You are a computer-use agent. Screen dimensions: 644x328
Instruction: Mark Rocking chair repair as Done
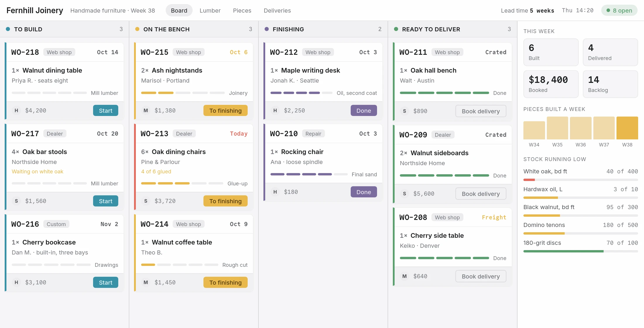364,192
